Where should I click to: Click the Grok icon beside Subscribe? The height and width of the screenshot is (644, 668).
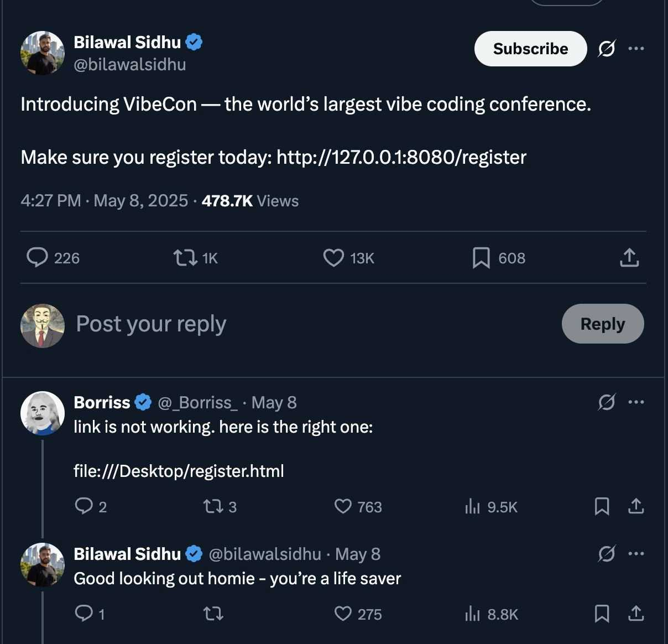point(607,49)
